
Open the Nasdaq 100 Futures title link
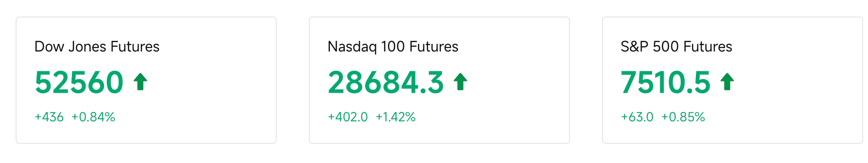[393, 47]
